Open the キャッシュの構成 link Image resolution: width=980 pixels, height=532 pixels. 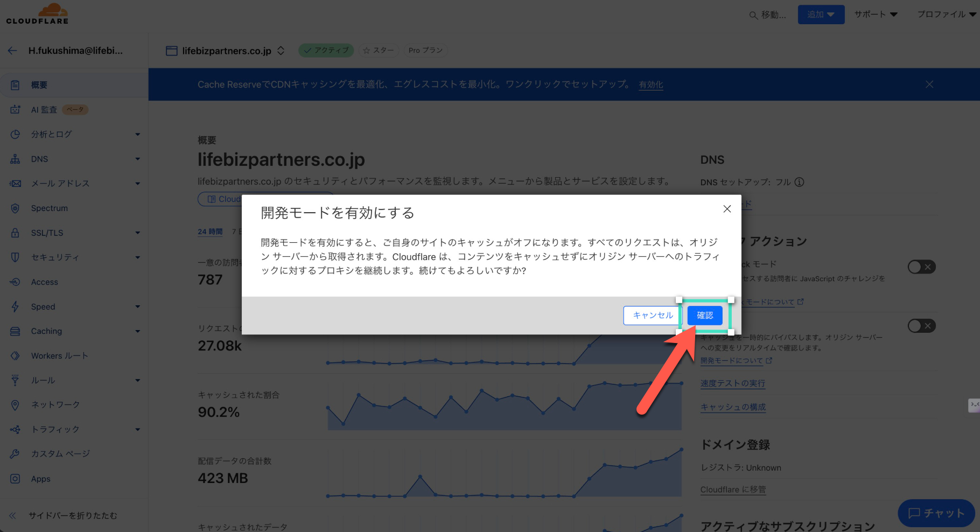pos(733,407)
